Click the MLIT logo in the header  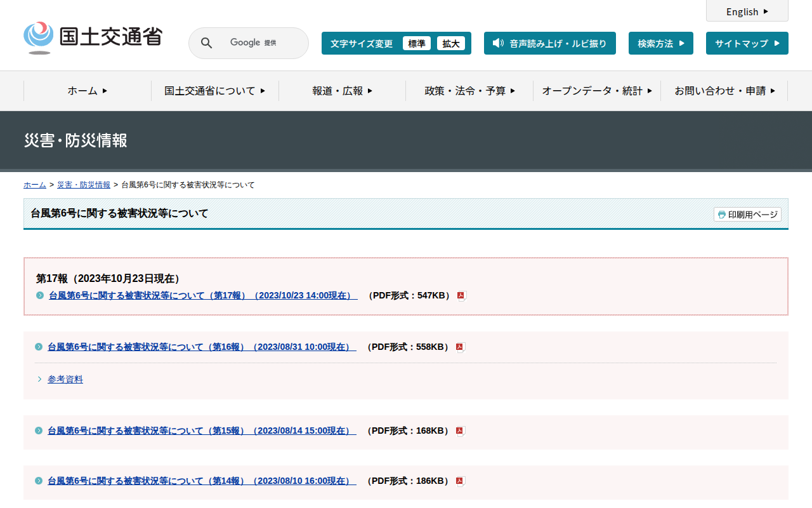(x=93, y=38)
